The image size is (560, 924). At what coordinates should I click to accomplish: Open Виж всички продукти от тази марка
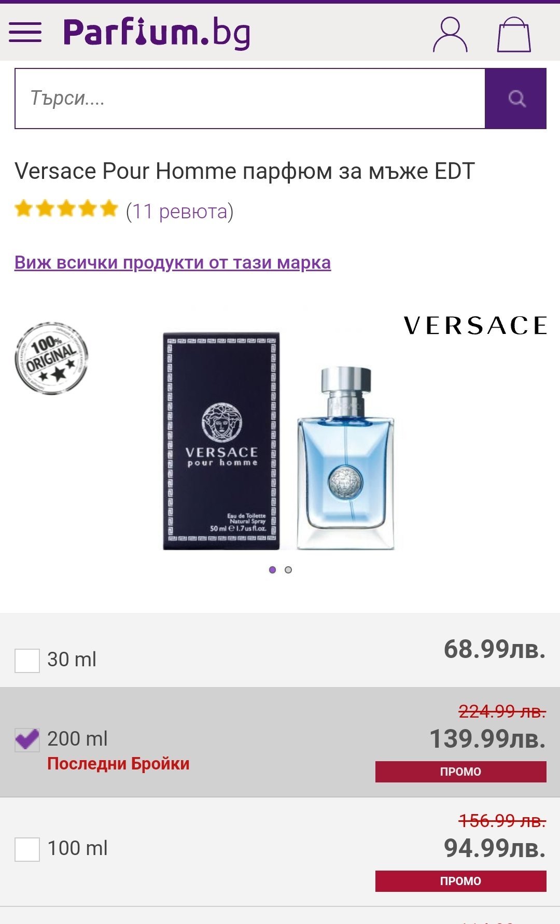[x=173, y=262]
